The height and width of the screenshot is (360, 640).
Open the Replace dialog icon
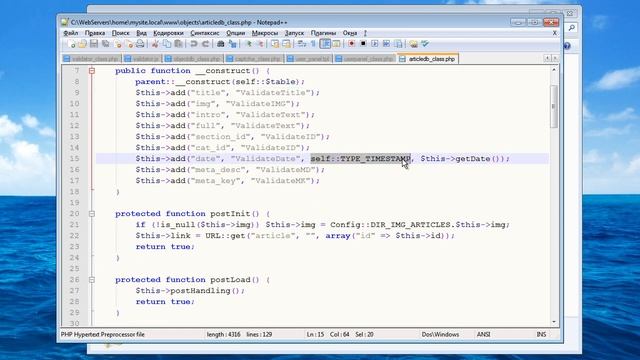tap(233, 44)
